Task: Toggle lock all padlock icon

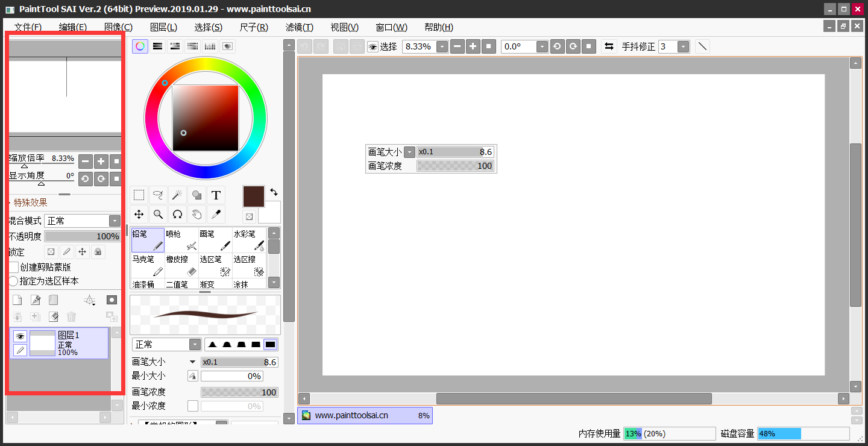Action: (x=98, y=251)
